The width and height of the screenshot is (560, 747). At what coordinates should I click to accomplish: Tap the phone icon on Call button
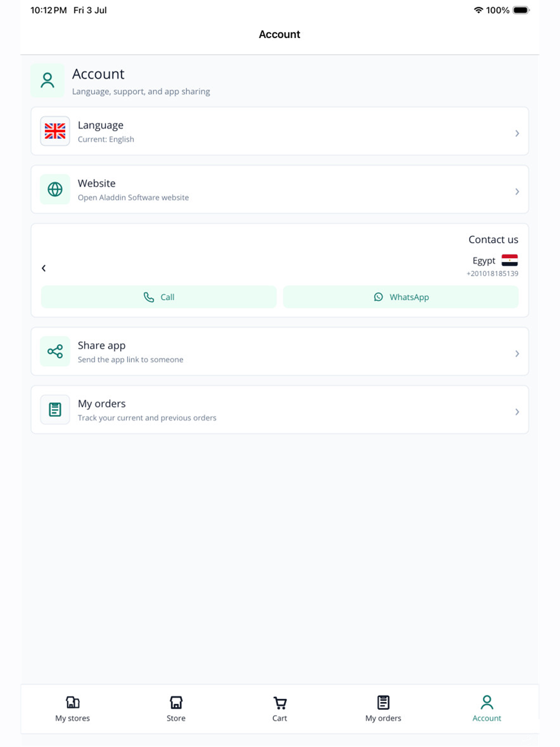click(x=148, y=297)
